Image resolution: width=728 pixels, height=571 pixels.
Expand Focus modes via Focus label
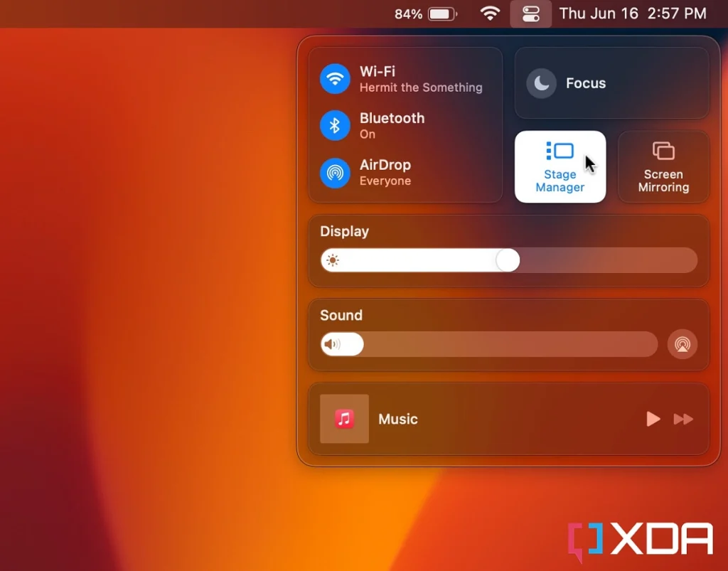pyautogui.click(x=586, y=83)
